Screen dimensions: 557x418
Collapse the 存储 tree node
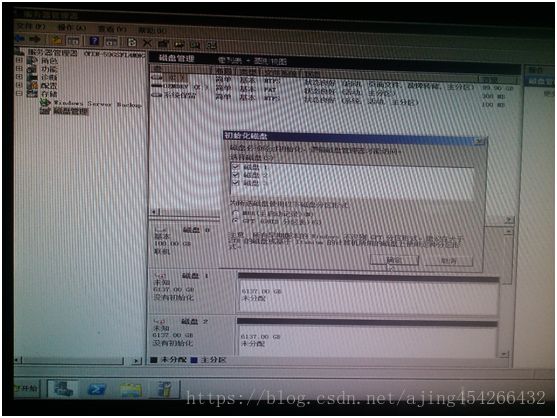point(19,93)
